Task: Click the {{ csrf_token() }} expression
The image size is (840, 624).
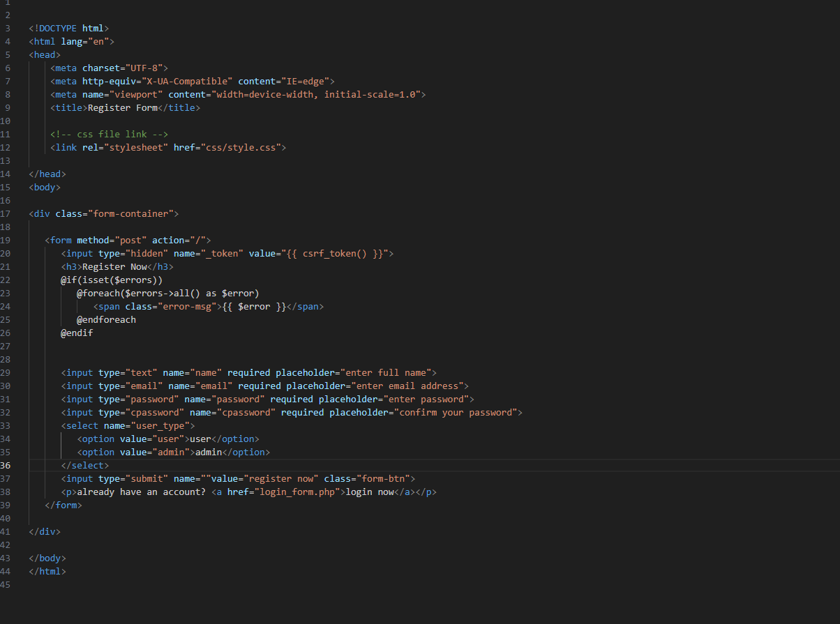Action: pyautogui.click(x=335, y=254)
